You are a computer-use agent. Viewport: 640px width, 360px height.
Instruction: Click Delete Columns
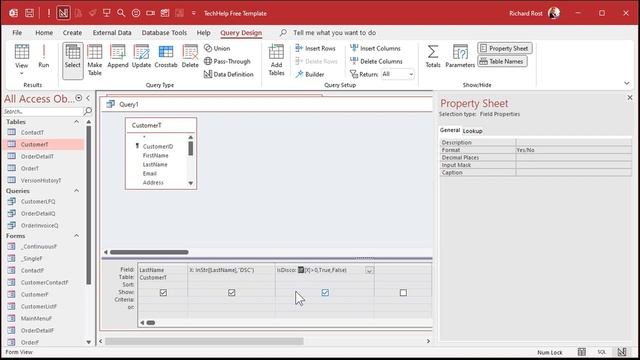click(x=376, y=61)
